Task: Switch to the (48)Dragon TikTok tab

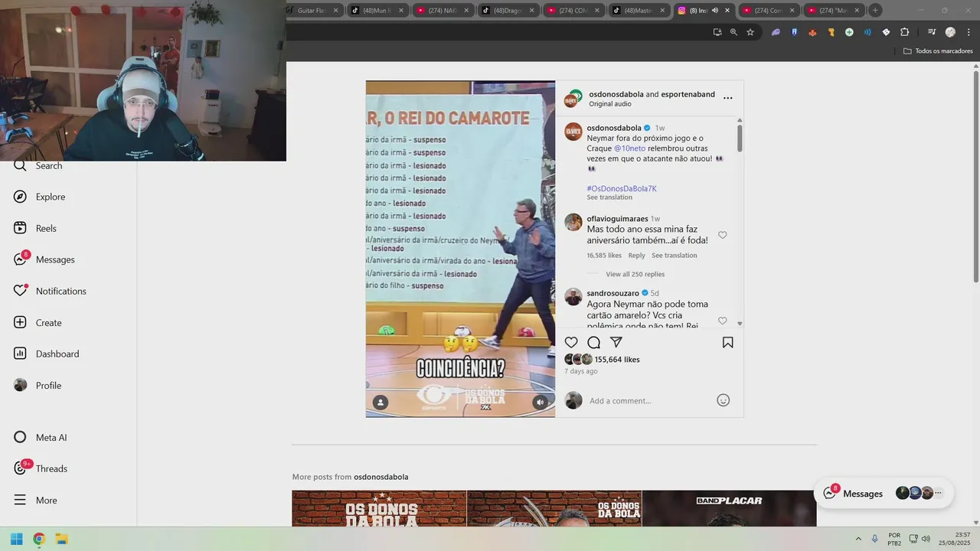Action: (508, 10)
